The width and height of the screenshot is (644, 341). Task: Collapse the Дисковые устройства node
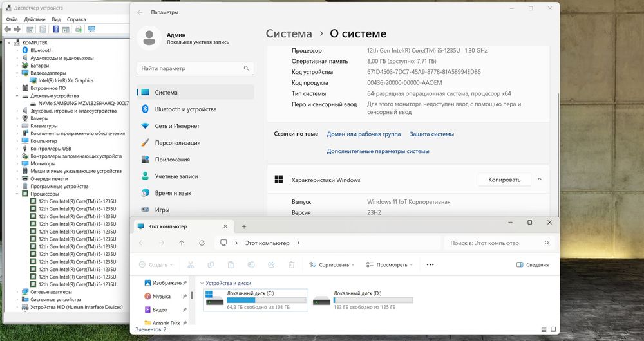[17, 96]
